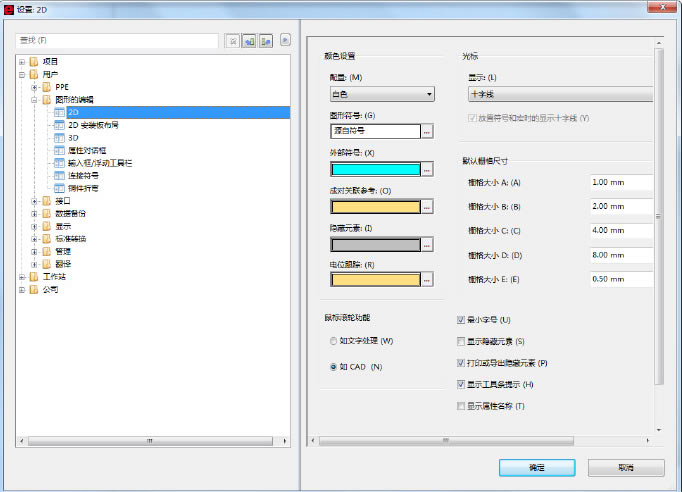
Task: Click the 栅格大小 A input field
Action: [620, 182]
